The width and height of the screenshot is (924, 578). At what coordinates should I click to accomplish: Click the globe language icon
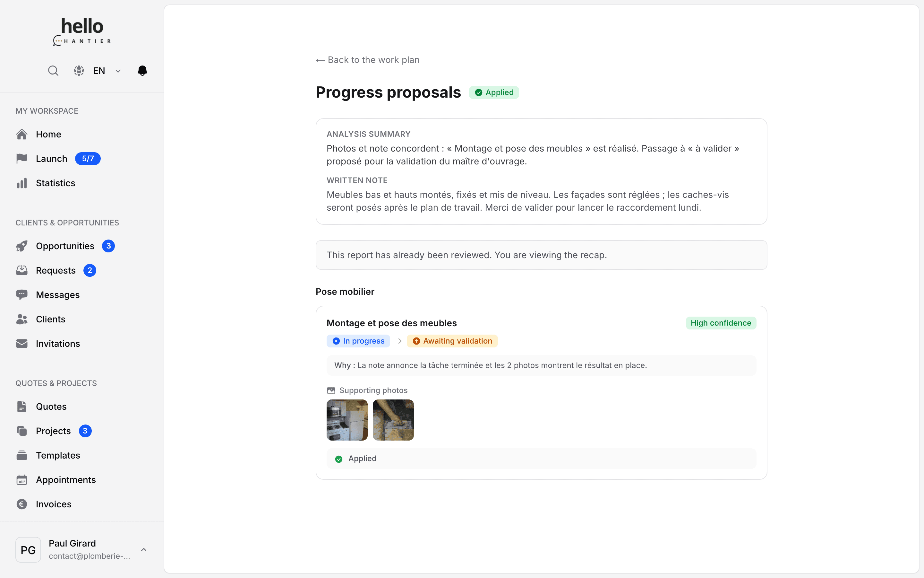pyautogui.click(x=79, y=71)
